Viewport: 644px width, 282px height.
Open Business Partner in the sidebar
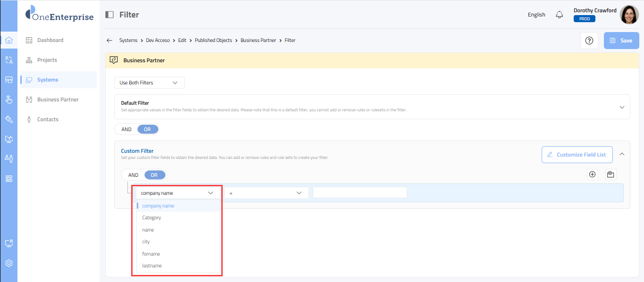click(58, 100)
